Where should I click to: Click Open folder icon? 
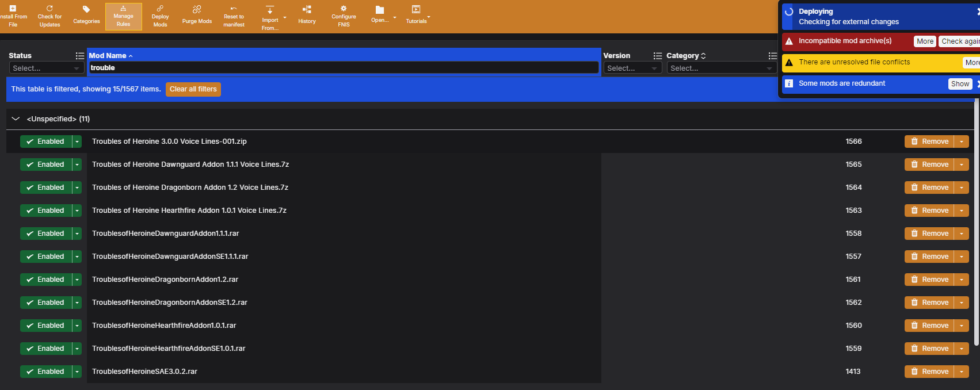point(380,10)
